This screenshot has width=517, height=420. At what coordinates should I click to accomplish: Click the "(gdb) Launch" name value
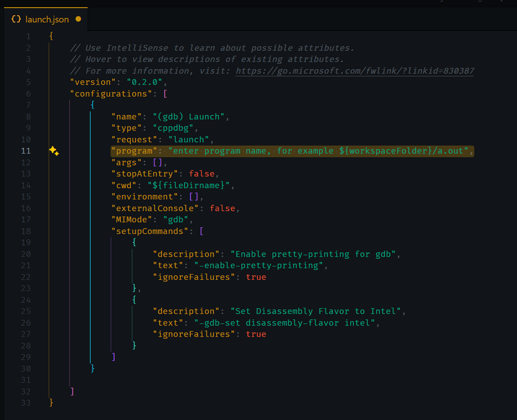[188, 117]
